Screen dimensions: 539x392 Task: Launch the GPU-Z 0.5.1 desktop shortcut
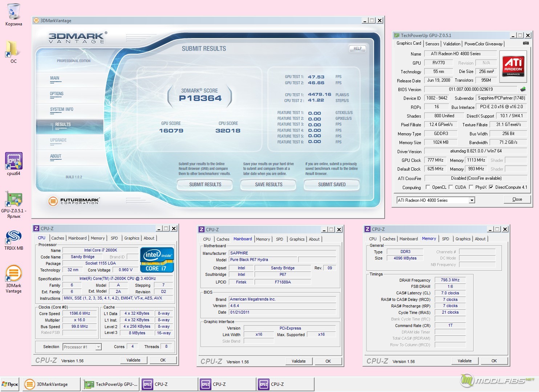pyautogui.click(x=14, y=199)
